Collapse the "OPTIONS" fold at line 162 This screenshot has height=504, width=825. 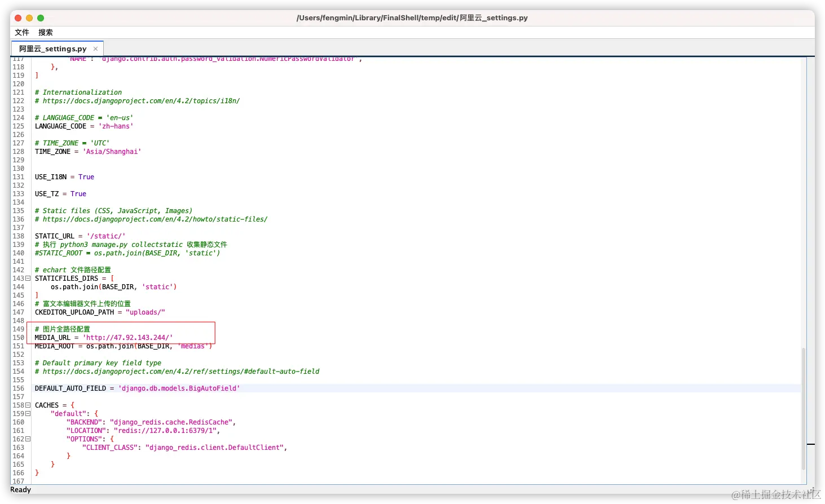click(28, 439)
